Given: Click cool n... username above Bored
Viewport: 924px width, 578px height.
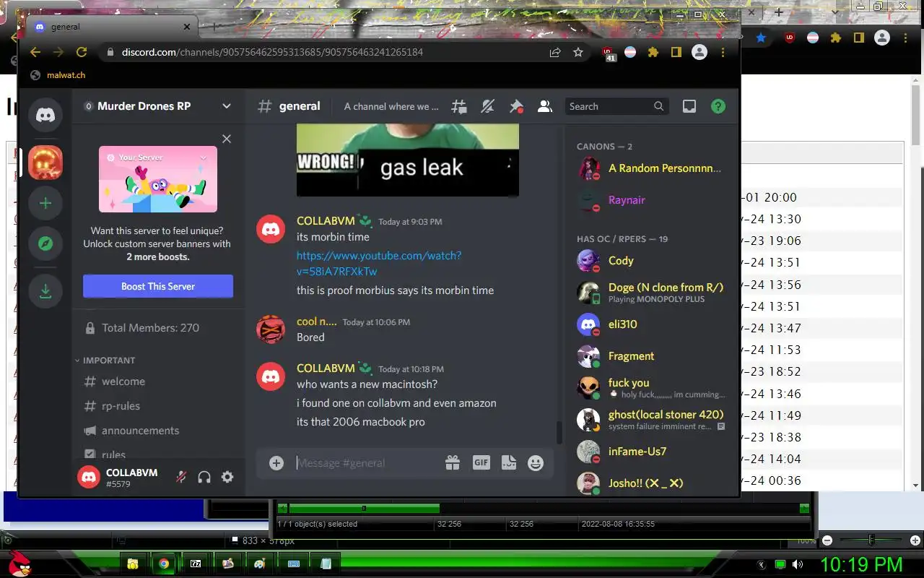Looking at the screenshot, I should (x=316, y=322).
